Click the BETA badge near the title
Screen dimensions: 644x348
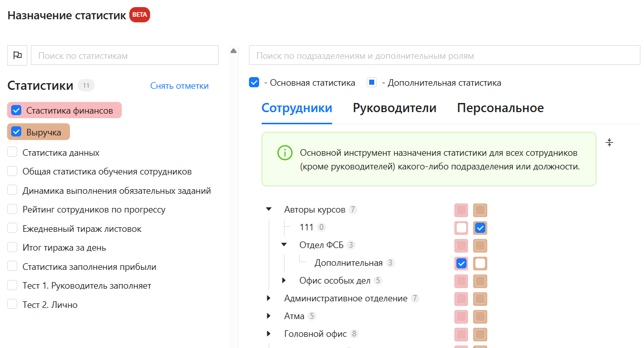(139, 15)
